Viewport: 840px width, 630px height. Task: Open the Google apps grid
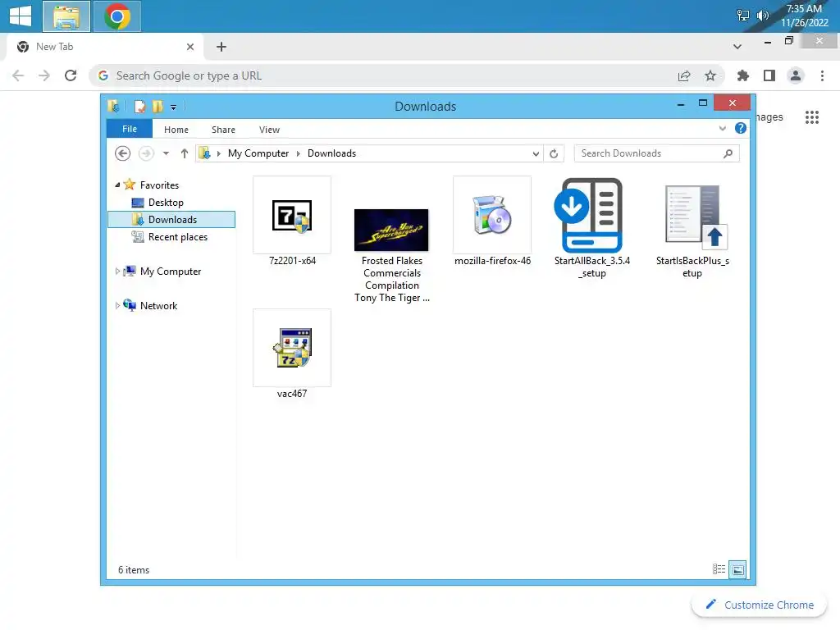812,117
